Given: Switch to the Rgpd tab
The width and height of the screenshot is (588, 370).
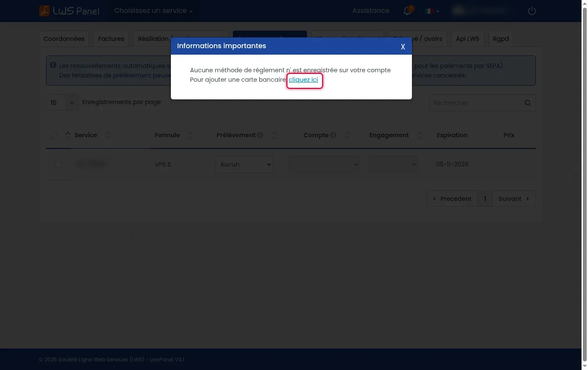Looking at the screenshot, I should tap(501, 39).
